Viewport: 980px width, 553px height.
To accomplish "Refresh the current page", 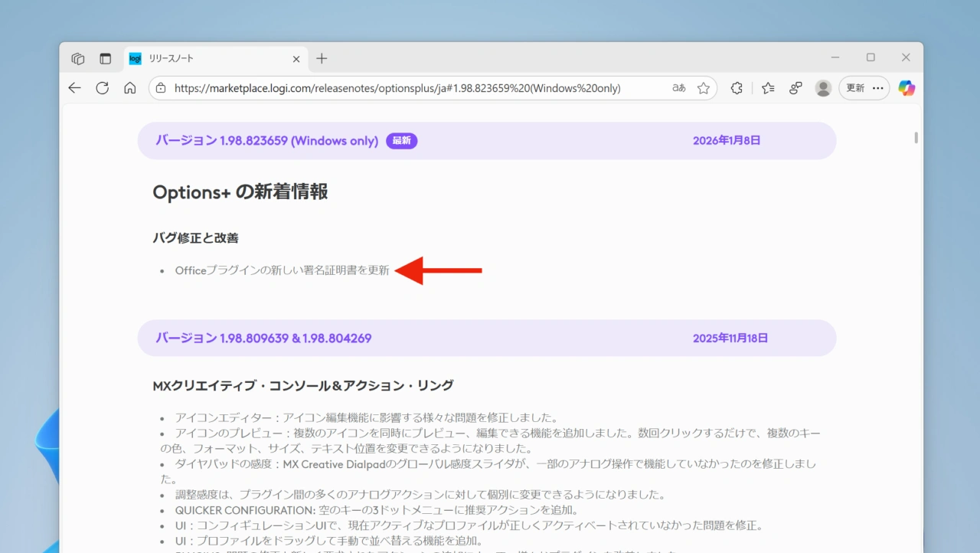I will pyautogui.click(x=102, y=88).
